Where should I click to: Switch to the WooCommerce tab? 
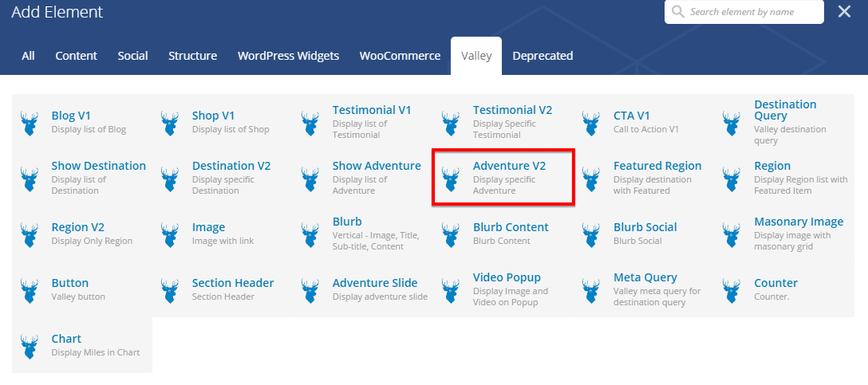400,56
